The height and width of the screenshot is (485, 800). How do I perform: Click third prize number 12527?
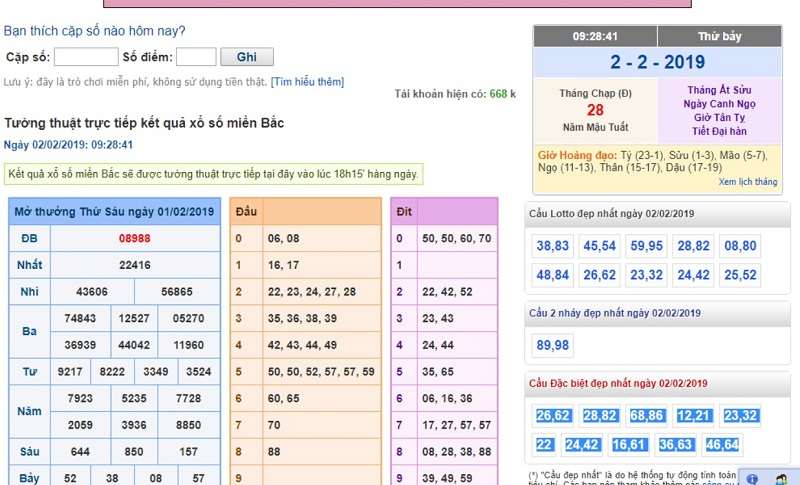(134, 318)
